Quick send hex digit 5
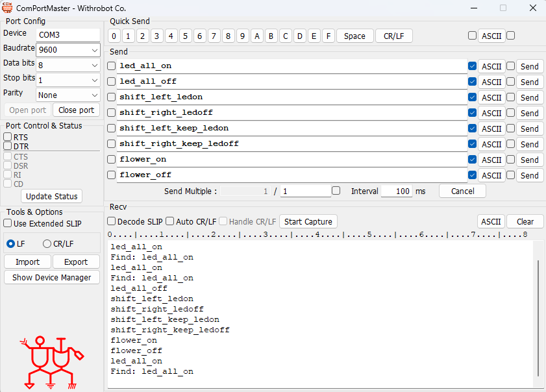The height and width of the screenshot is (392, 546). tap(185, 36)
